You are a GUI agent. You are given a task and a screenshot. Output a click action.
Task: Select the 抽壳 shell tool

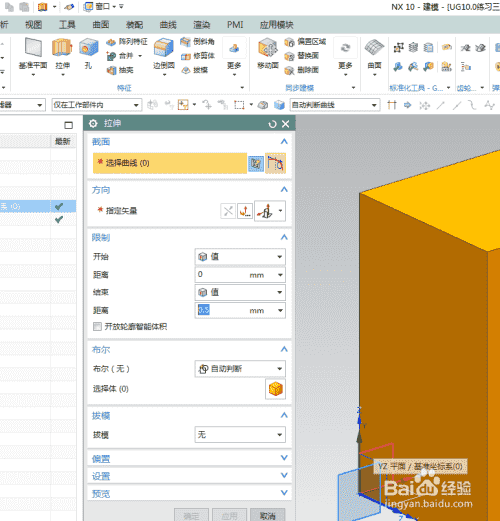click(120, 70)
